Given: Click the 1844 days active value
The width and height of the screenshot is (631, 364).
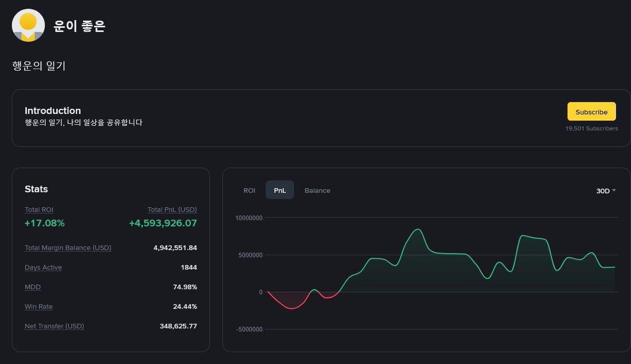Looking at the screenshot, I should pos(189,267).
